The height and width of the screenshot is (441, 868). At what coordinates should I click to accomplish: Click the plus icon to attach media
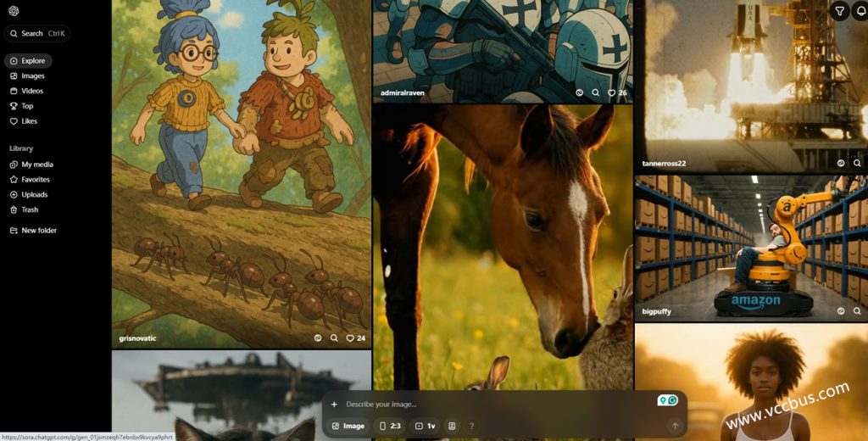(334, 405)
